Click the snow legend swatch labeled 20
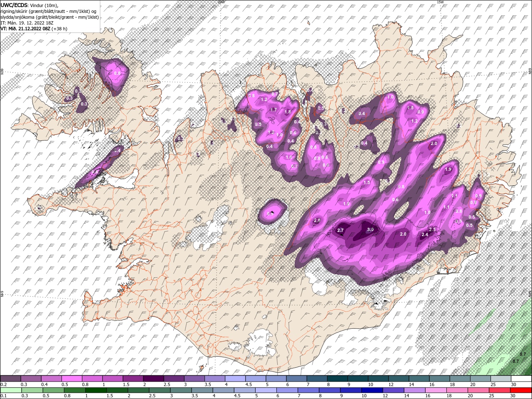This screenshot has width=532, height=399. [480, 379]
